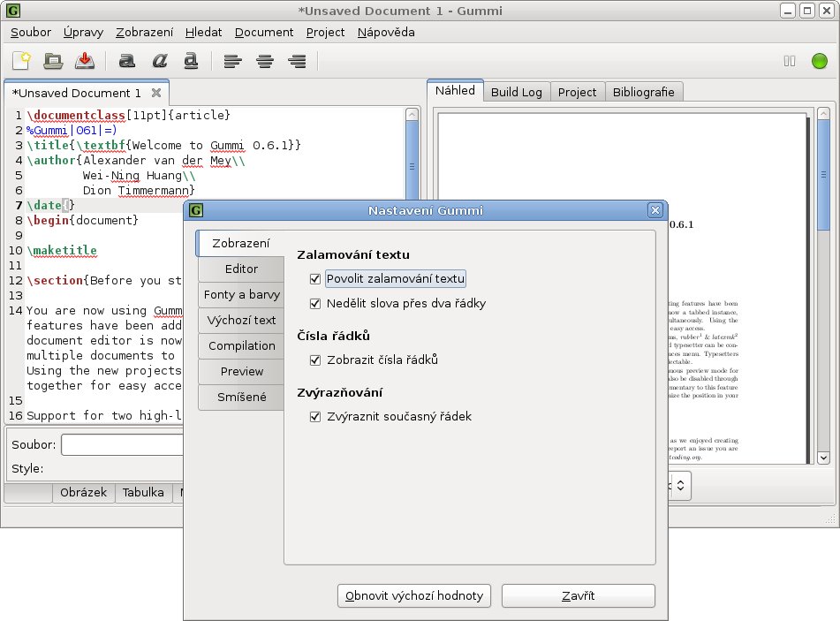Close the Unsaved Document 1 tab

156,93
